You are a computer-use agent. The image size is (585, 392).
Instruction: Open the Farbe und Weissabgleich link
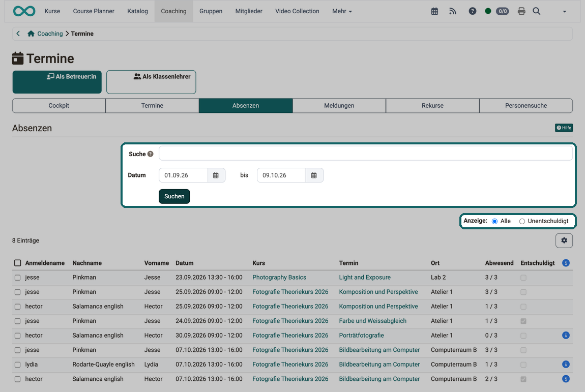pyautogui.click(x=373, y=321)
